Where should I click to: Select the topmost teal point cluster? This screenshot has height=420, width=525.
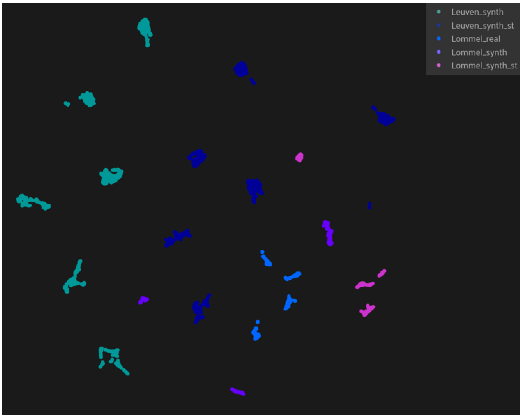[144, 27]
